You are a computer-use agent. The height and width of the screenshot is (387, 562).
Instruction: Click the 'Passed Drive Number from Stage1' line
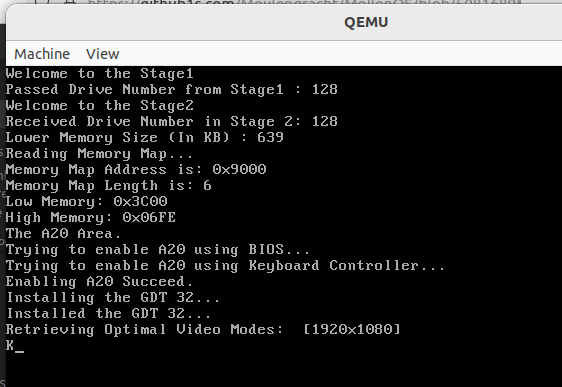172,90
